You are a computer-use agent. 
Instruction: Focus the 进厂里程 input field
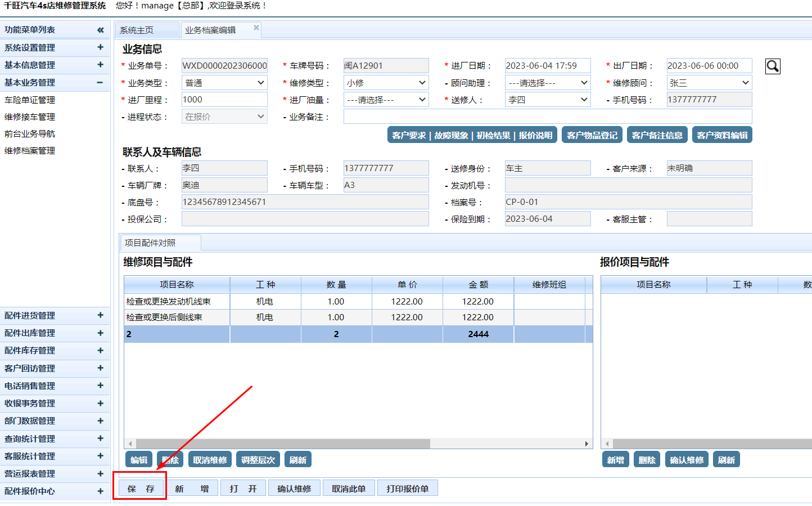pyautogui.click(x=224, y=100)
